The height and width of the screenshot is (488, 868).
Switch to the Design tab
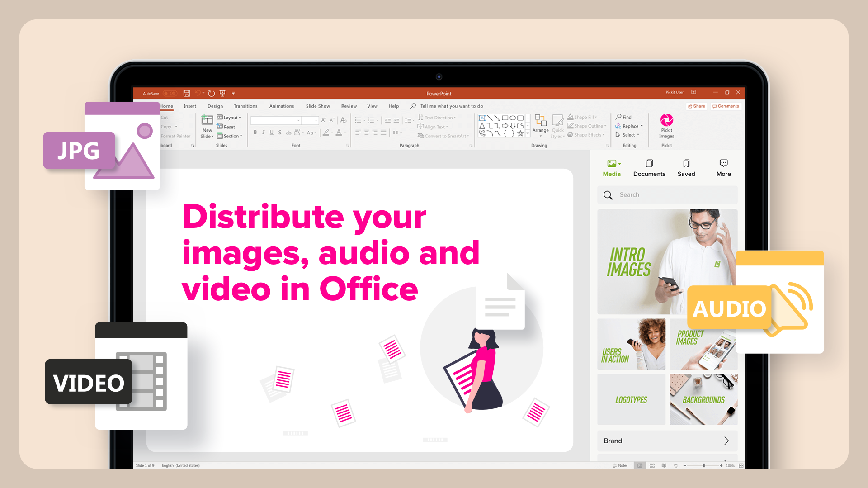[x=215, y=106]
